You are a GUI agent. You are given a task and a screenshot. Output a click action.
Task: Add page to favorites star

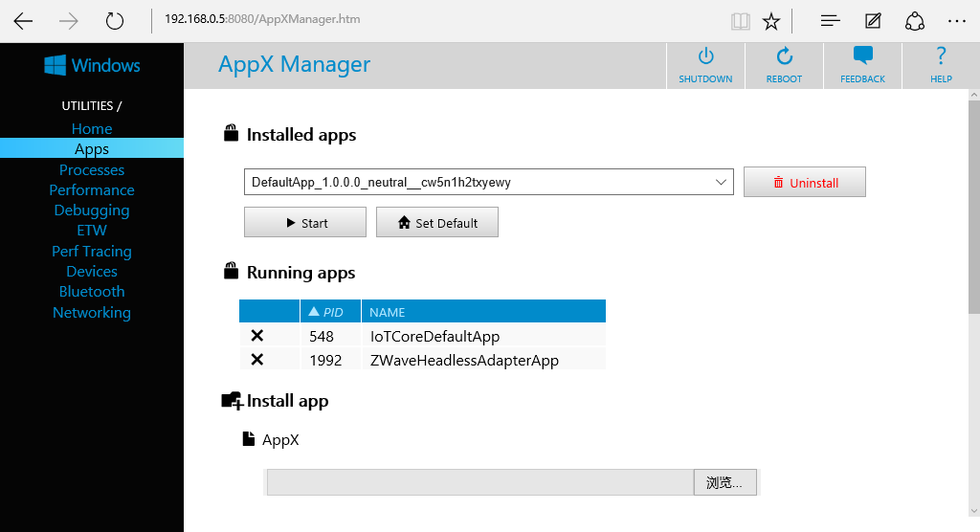[771, 21]
